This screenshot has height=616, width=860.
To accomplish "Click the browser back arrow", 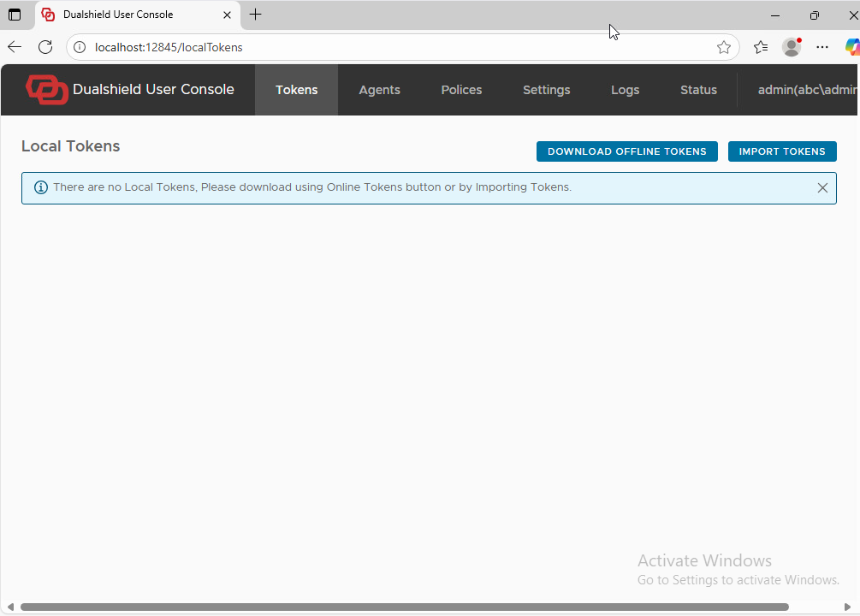I will coord(15,47).
